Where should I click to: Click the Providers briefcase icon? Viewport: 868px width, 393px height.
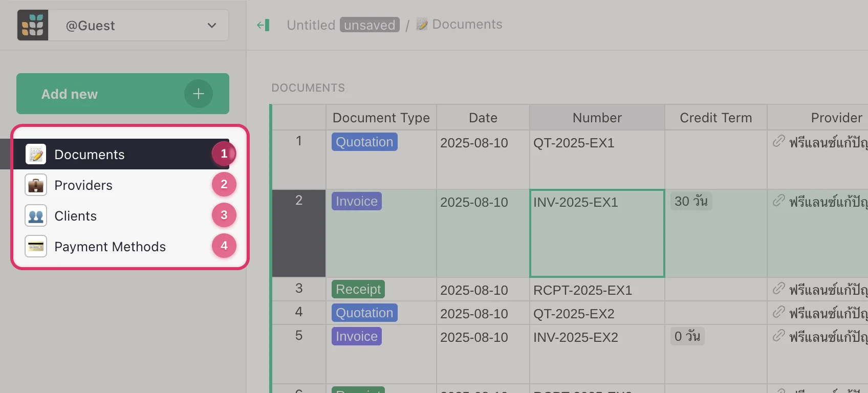pyautogui.click(x=36, y=185)
